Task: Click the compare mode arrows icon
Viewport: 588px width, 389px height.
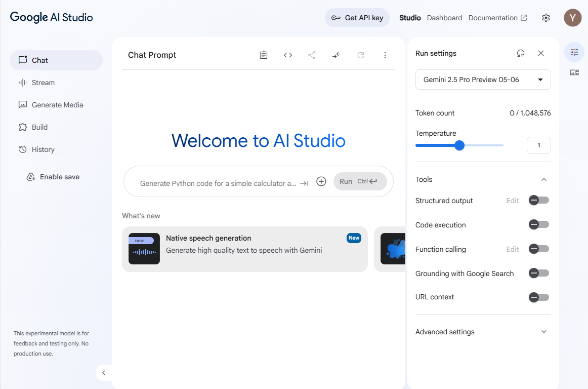Action: click(337, 55)
